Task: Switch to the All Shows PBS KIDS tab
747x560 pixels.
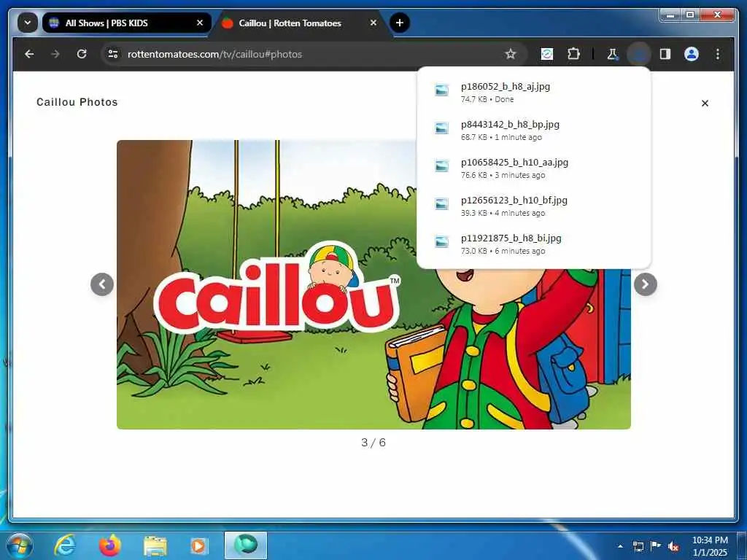Action: (126, 23)
